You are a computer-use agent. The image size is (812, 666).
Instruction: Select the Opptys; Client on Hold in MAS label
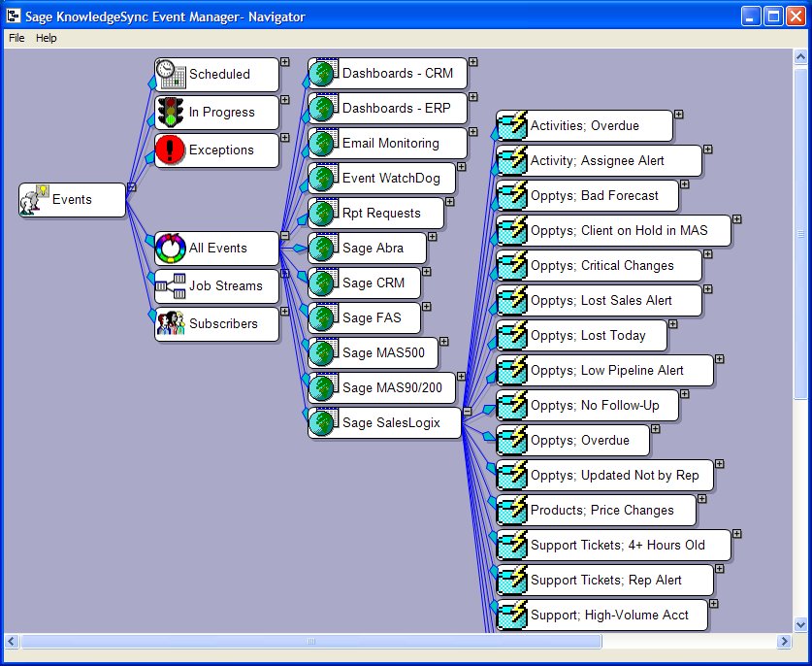(619, 231)
